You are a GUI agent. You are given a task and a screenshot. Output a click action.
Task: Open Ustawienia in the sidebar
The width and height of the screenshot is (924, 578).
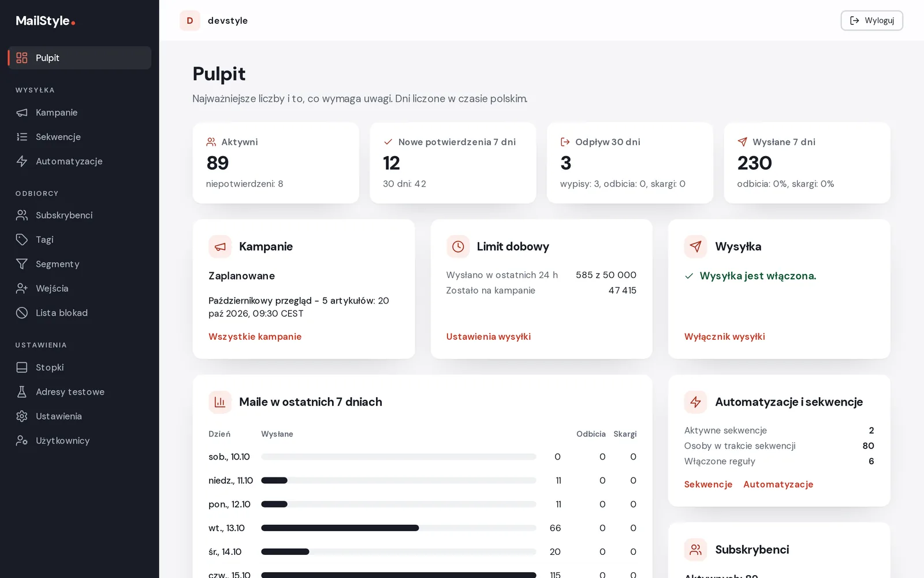click(80, 416)
